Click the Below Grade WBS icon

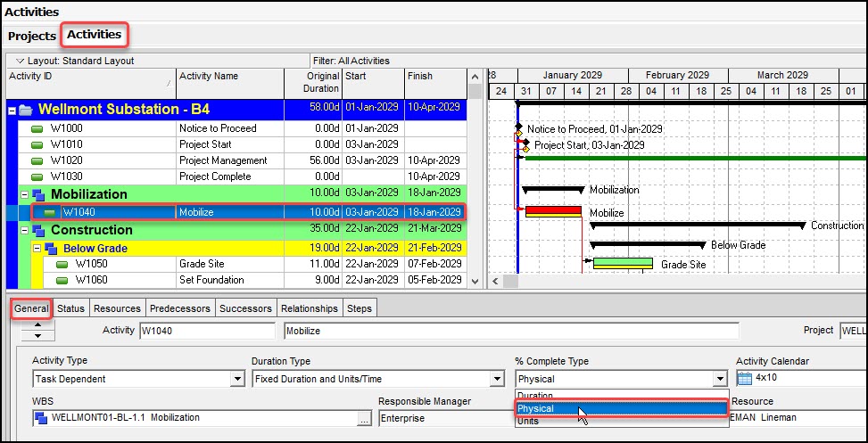(51, 249)
